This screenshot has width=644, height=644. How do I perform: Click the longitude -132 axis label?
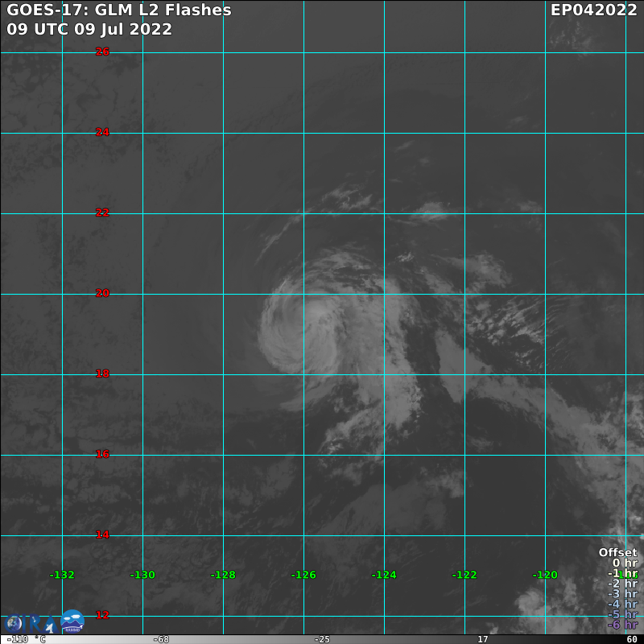click(x=62, y=575)
